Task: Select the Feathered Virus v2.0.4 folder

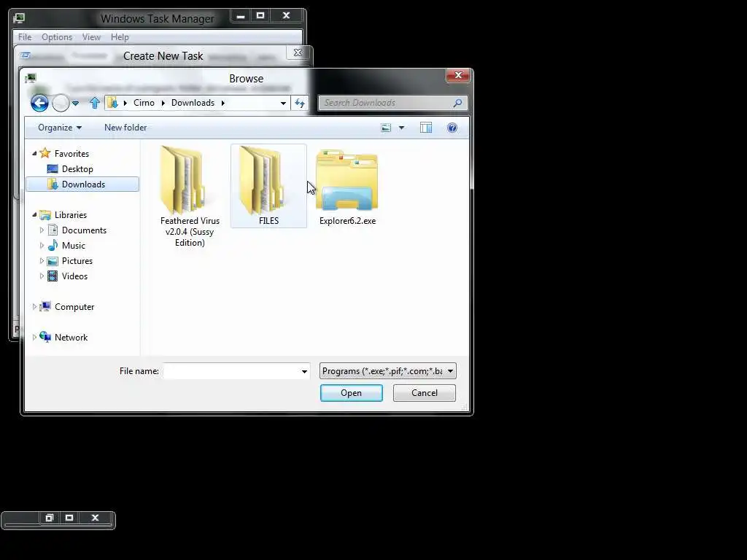Action: tap(190, 195)
